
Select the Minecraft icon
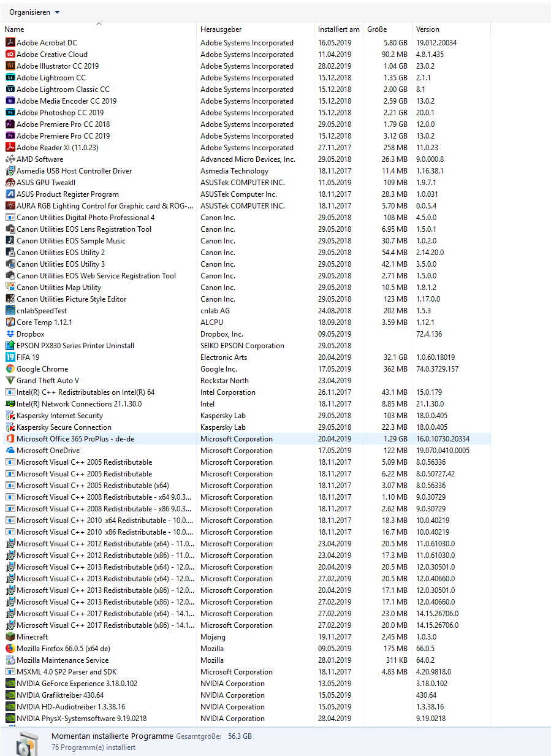click(10, 637)
